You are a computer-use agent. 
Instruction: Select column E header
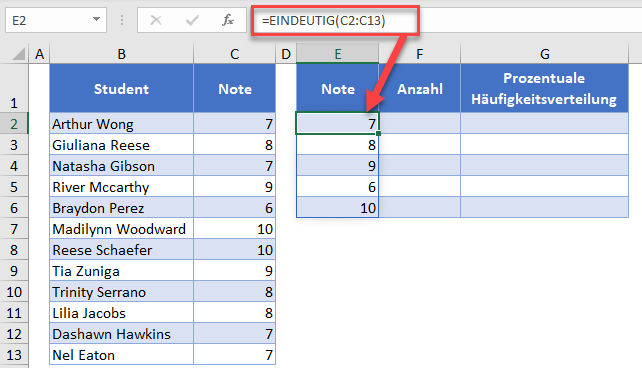pos(337,54)
